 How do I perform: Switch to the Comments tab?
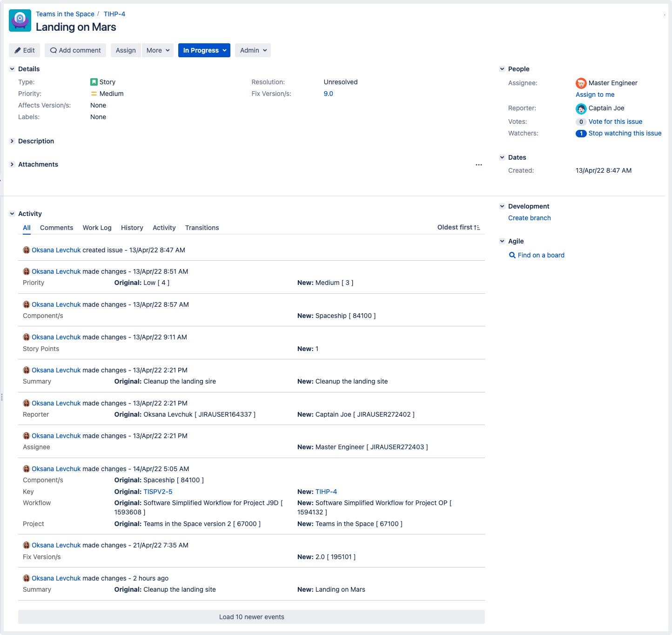pyautogui.click(x=56, y=228)
